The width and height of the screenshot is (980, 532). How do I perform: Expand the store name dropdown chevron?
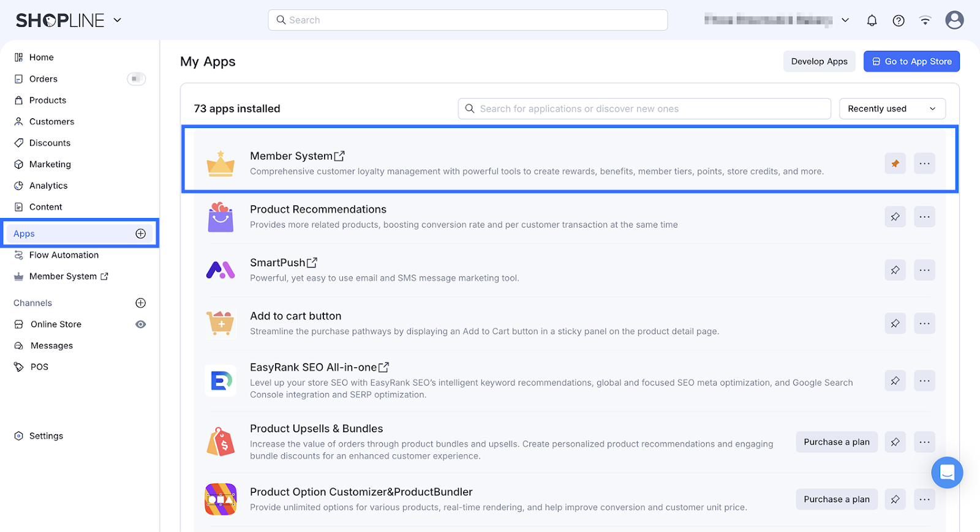click(845, 20)
